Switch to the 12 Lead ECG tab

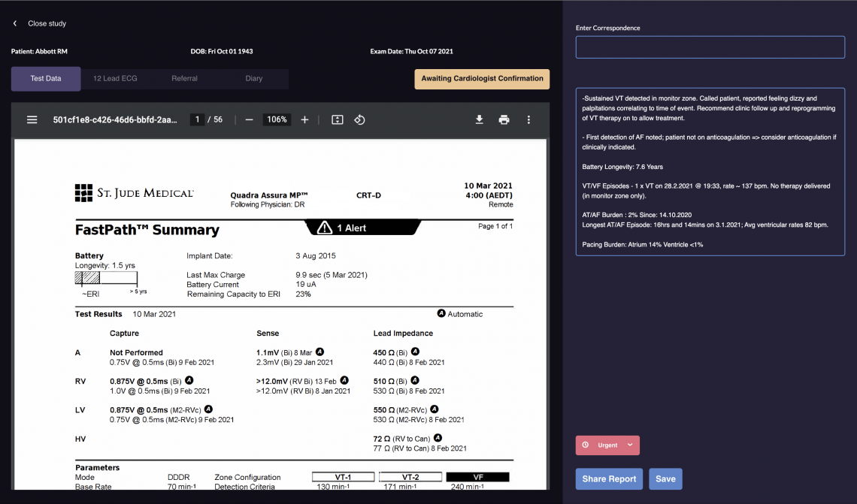(x=115, y=79)
